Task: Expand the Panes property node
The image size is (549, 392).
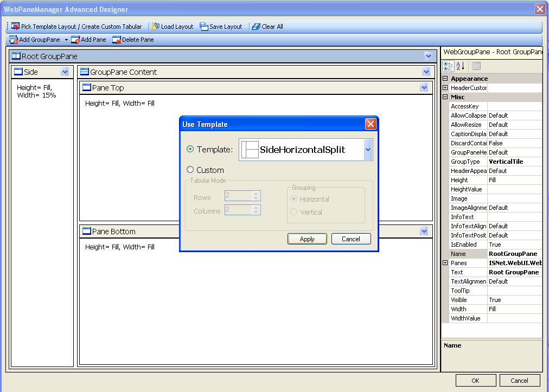Action: coord(445,263)
